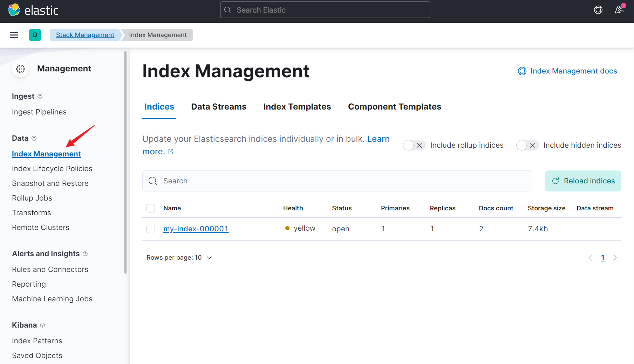634x364 pixels.
Task: Open Rules and Connectors in sidebar
Action: click(50, 269)
